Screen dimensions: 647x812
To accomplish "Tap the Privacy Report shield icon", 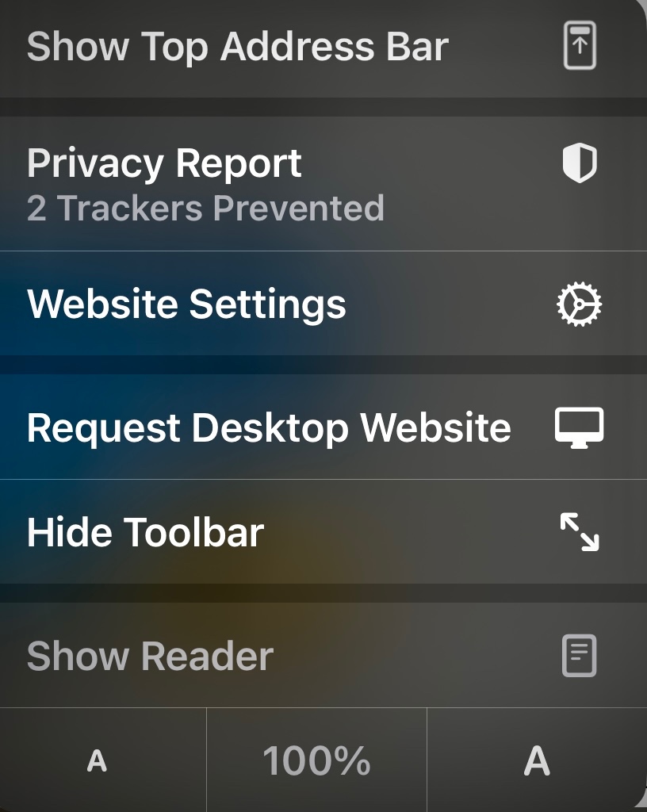I will [580, 163].
